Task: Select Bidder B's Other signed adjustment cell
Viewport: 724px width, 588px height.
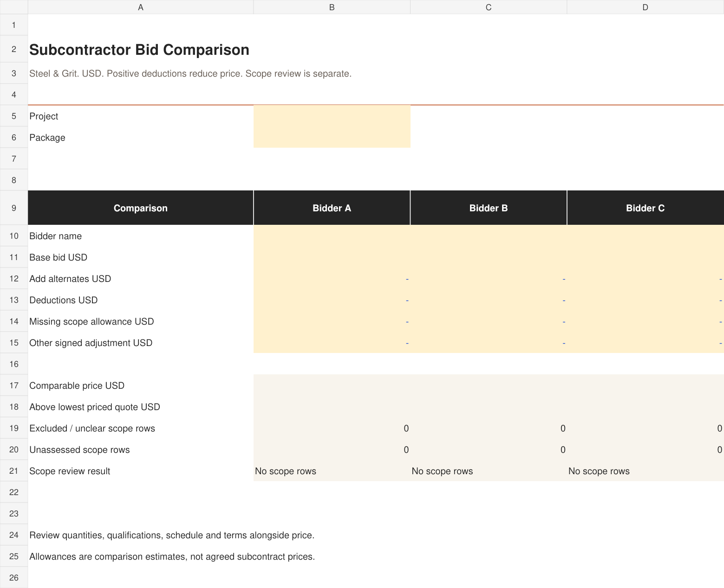Action: [x=489, y=343]
